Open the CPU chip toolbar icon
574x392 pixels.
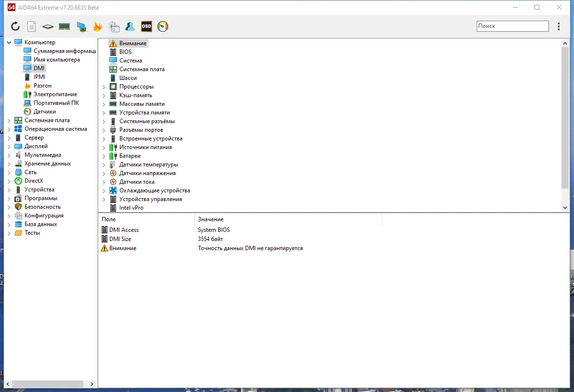(48, 26)
